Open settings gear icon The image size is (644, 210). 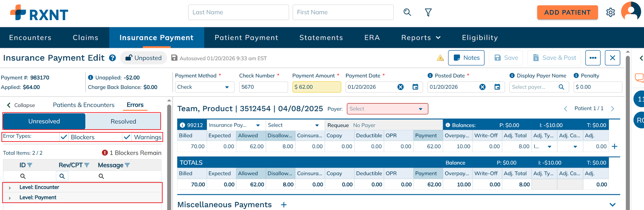pyautogui.click(x=610, y=12)
